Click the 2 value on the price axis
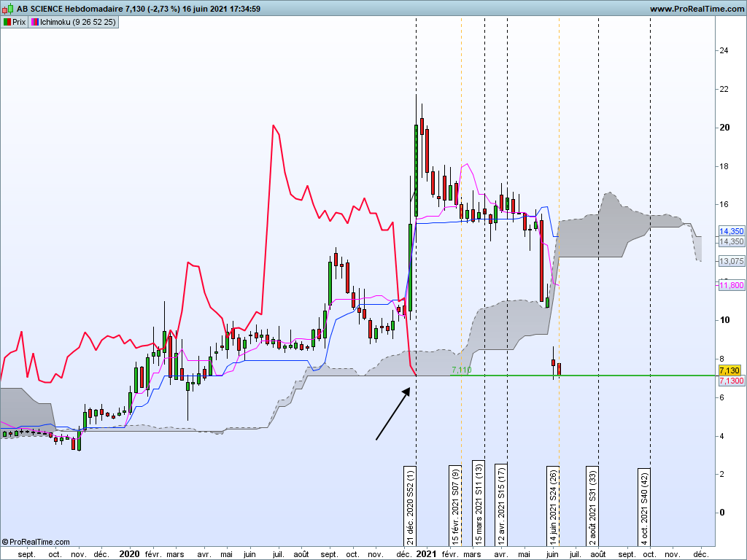Viewport: 747px width, 560px height. pyautogui.click(x=721, y=474)
